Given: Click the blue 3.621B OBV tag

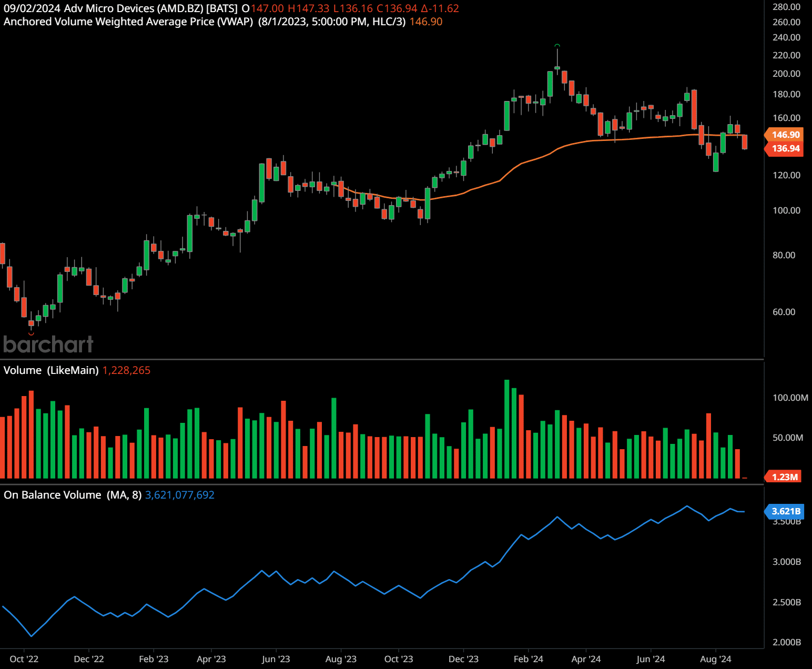Looking at the screenshot, I should tap(784, 511).
